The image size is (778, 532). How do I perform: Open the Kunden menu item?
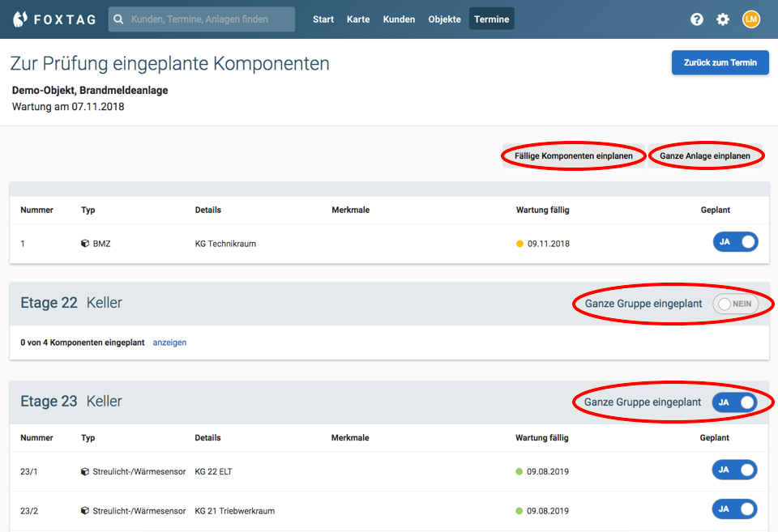pos(399,19)
